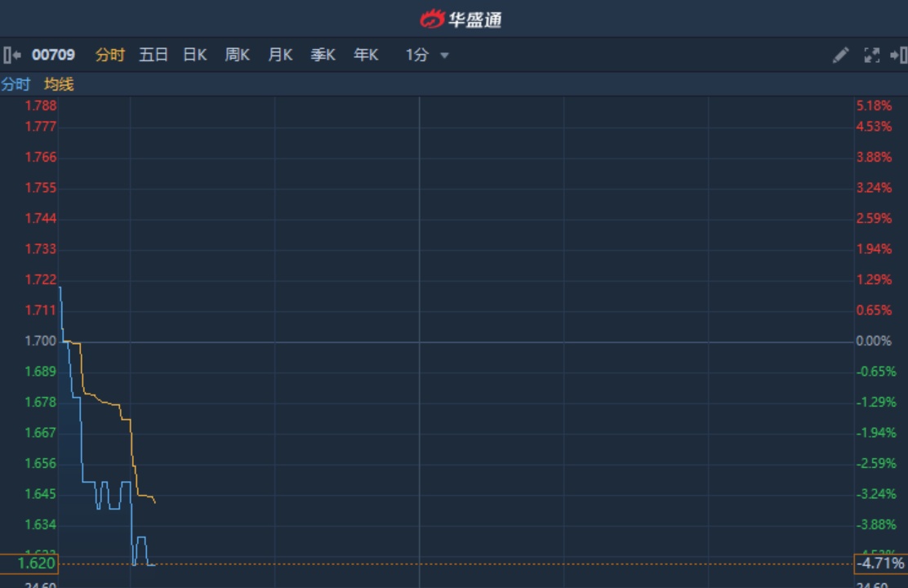Expand the minute interval dropdown arrow
The image size is (908, 588).
pos(445,56)
